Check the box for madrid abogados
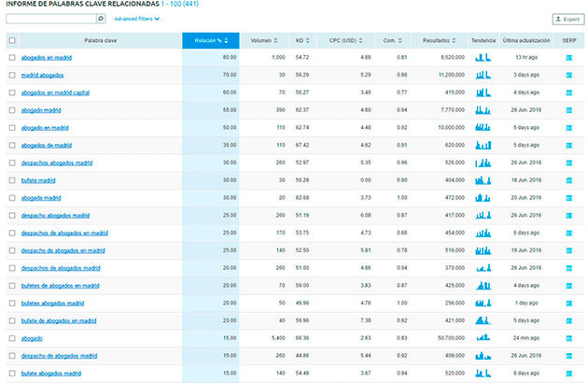Viewport: 588px width, 383px height. pos(12,75)
